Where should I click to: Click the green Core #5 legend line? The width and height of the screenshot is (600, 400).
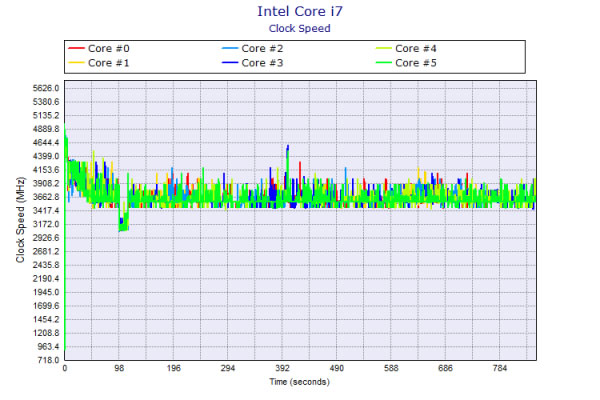click(x=384, y=63)
